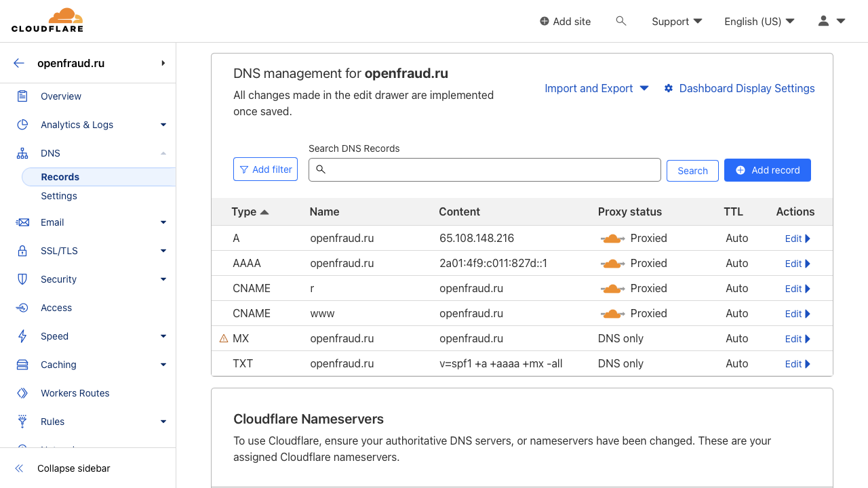Edit the CNAME r record

click(x=797, y=289)
